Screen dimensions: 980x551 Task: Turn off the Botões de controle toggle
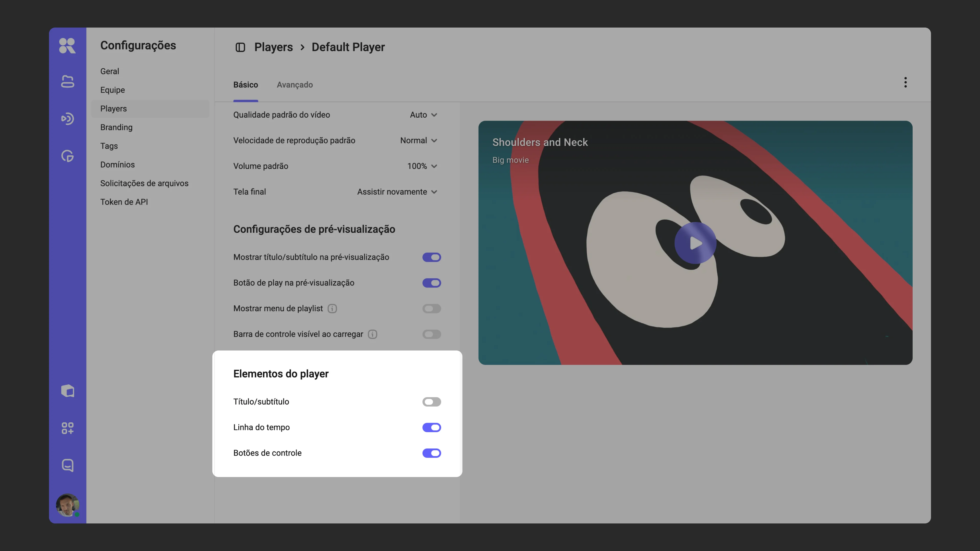(431, 453)
